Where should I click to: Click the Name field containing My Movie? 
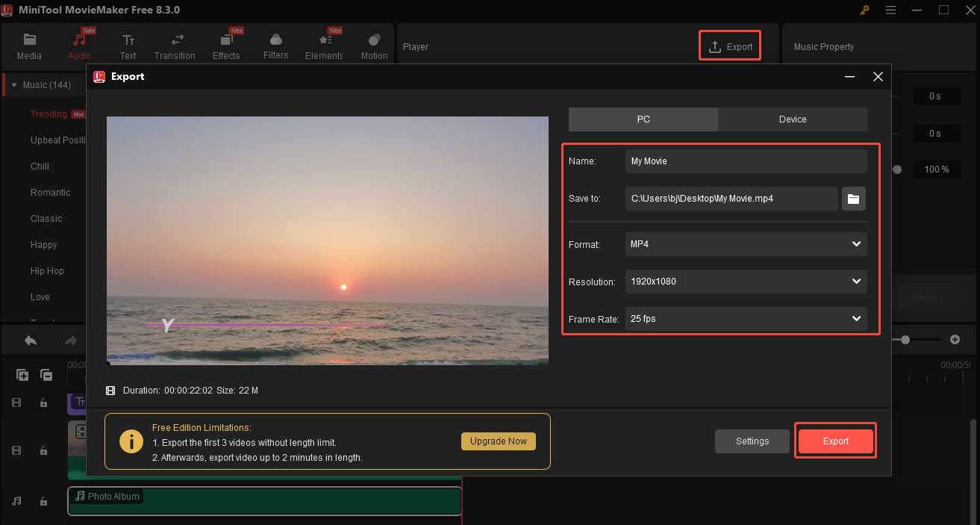pyautogui.click(x=746, y=161)
